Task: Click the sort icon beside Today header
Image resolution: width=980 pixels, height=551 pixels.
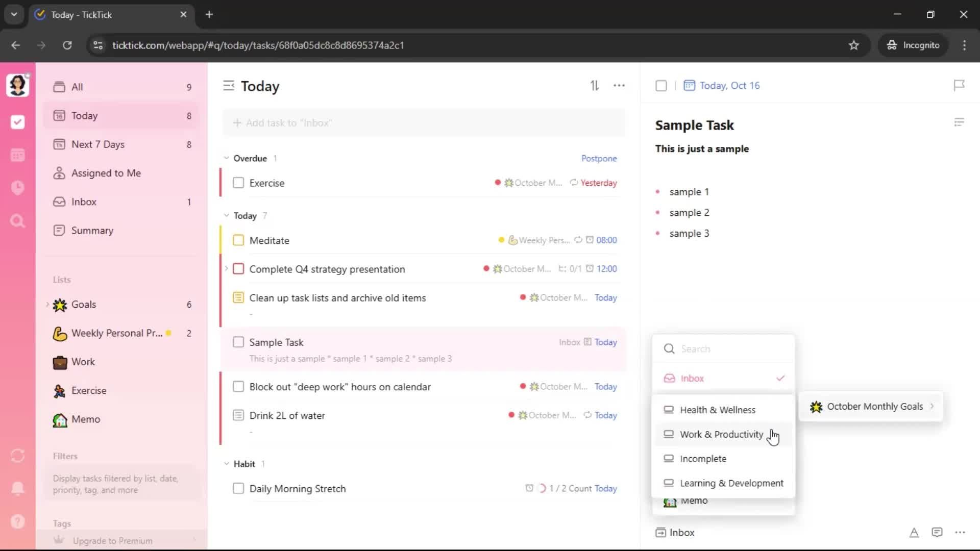Action: click(x=595, y=86)
